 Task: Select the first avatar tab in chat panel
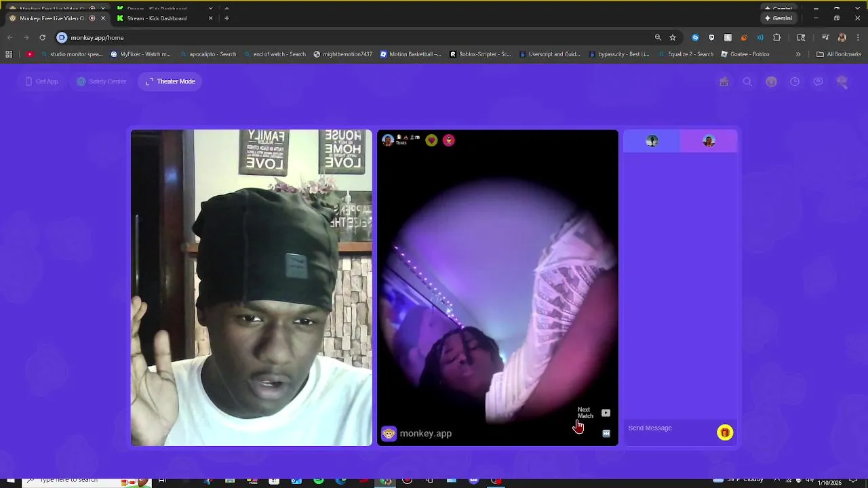tap(652, 141)
